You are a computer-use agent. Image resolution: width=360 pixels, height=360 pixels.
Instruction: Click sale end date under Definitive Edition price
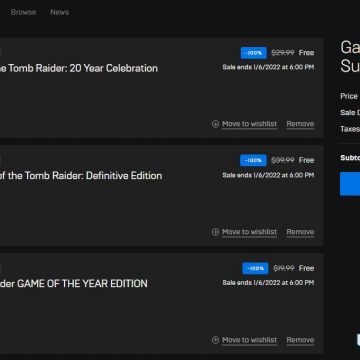[268, 175]
